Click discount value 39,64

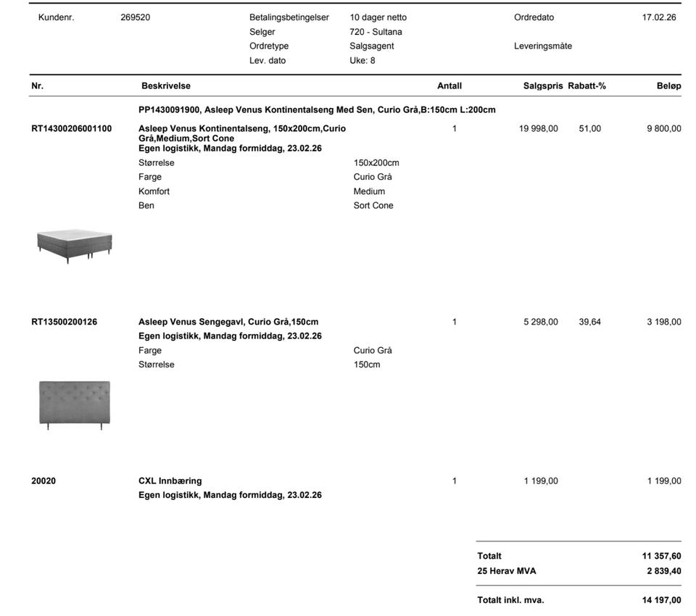pos(590,322)
